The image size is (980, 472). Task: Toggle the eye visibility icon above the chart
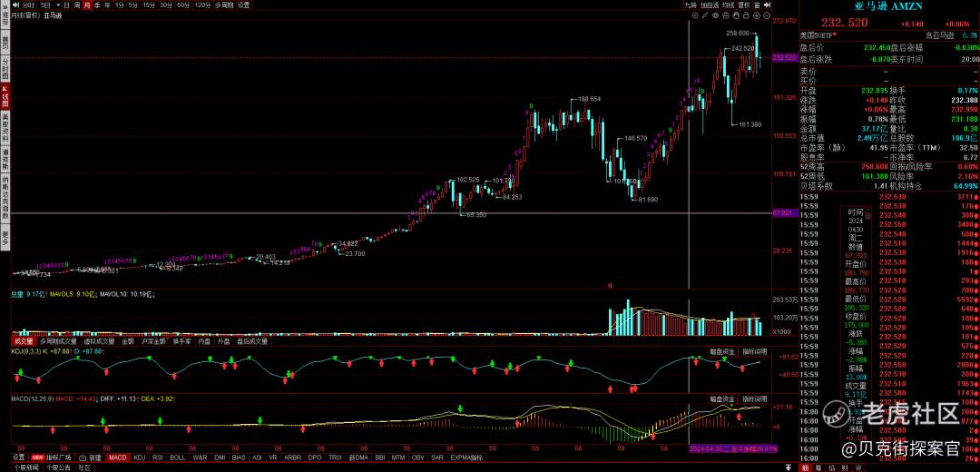tap(716, 15)
